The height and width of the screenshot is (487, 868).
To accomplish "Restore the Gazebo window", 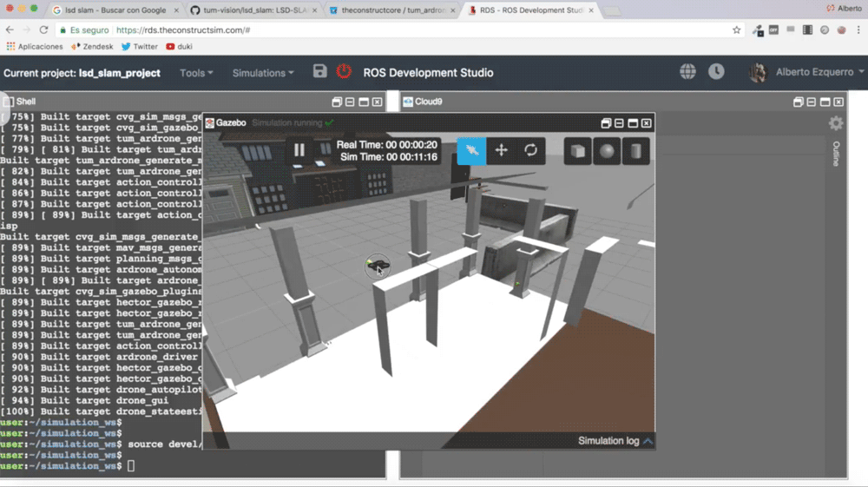I will click(x=606, y=123).
